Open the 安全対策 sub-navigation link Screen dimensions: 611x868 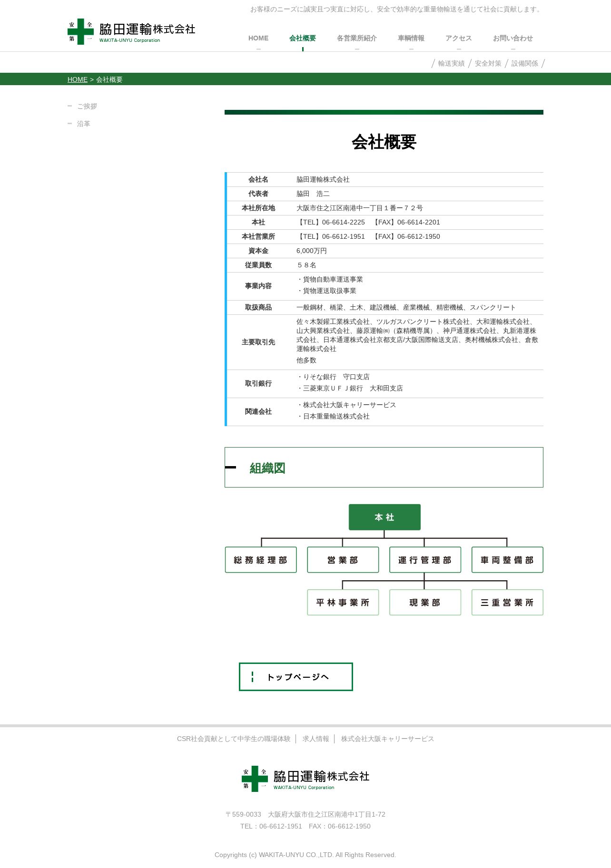click(488, 63)
